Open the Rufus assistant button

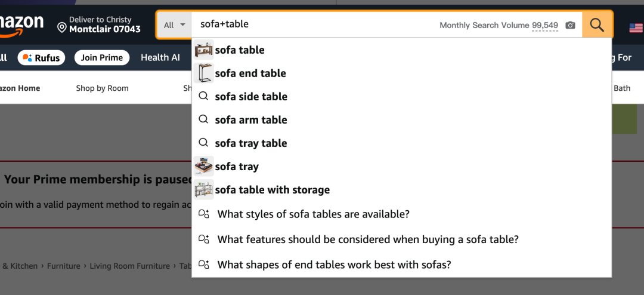(x=42, y=57)
